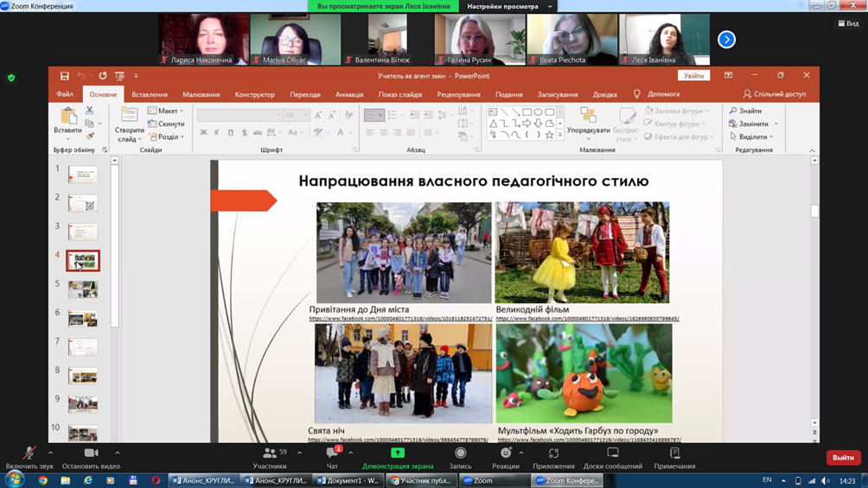Image resolution: width=868 pixels, height=488 pixels.
Task: Open the Участники participants panel
Action: 270,453
